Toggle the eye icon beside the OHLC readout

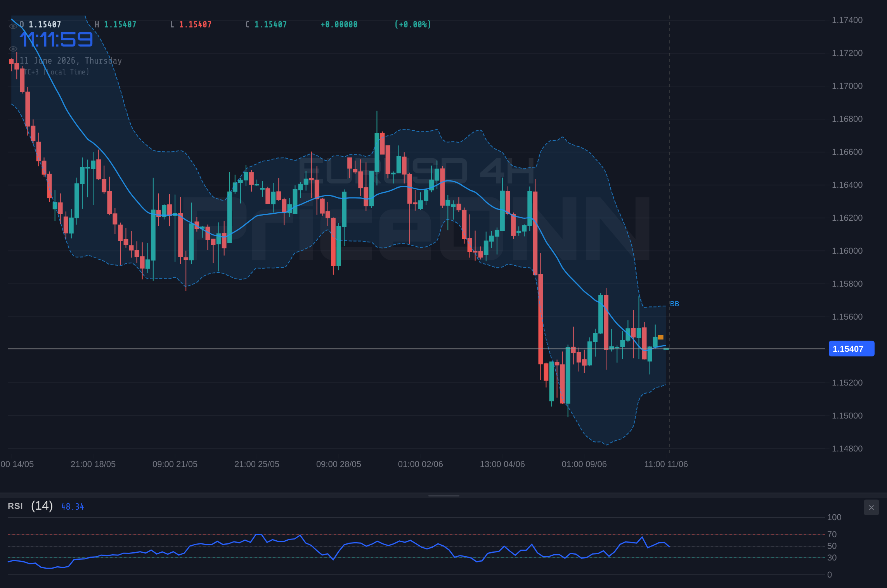(13, 26)
